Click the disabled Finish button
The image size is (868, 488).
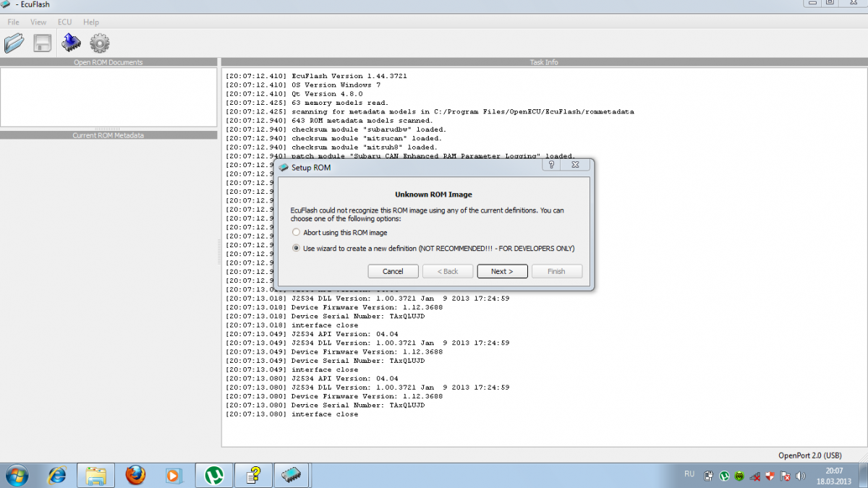coord(556,271)
